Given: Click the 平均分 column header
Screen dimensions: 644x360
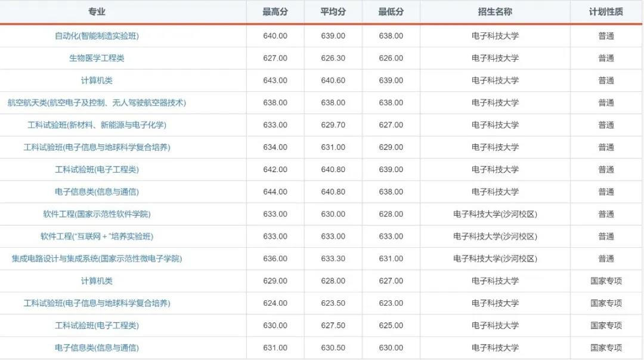Looking at the screenshot, I should click(x=333, y=11).
